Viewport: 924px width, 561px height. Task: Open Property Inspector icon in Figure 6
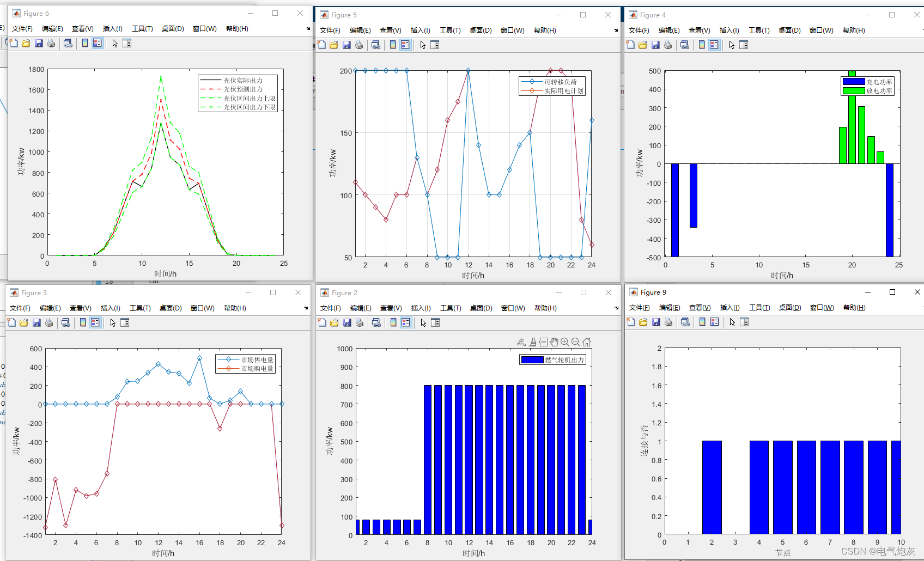point(127,43)
